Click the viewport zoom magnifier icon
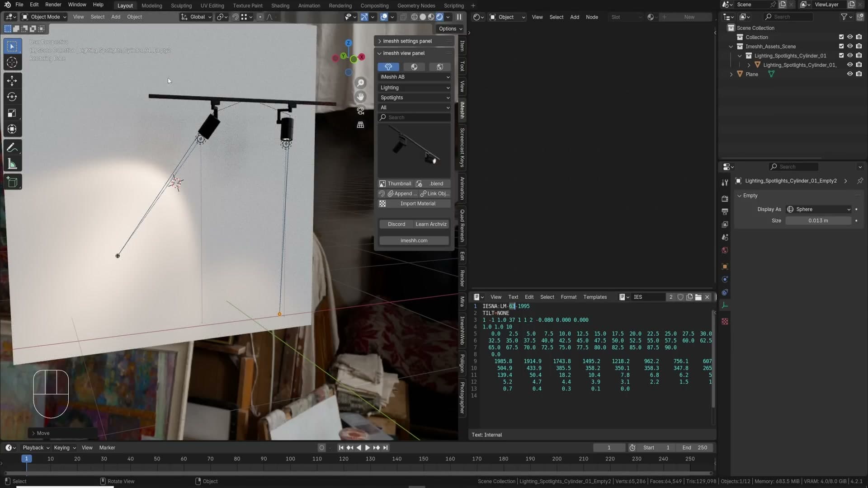Viewport: 868px width, 488px height. click(360, 83)
